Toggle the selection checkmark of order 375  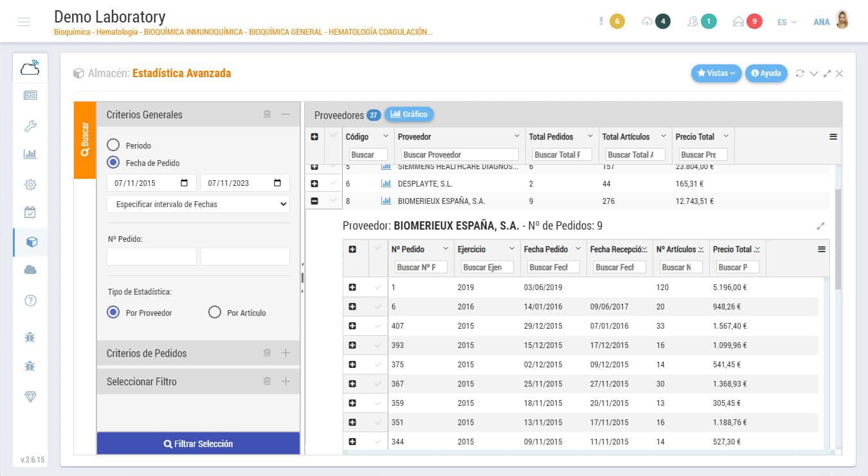click(x=377, y=365)
